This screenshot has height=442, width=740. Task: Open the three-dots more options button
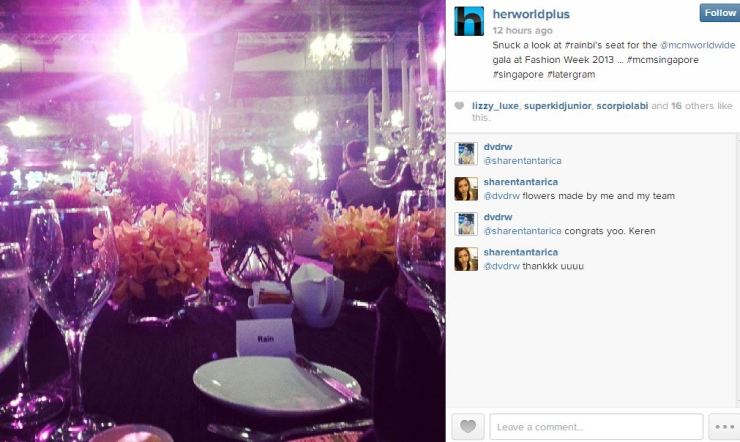(724, 426)
